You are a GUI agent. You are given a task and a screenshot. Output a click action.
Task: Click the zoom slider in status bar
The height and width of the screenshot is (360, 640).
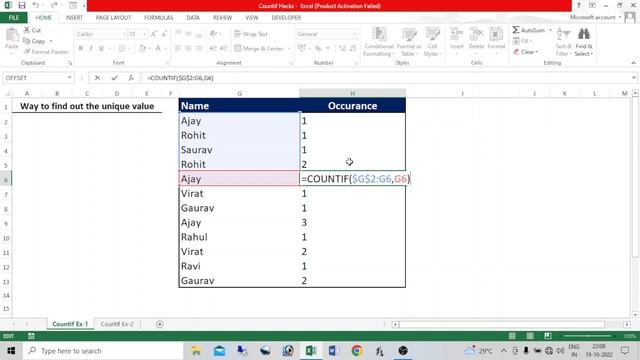[588, 336]
